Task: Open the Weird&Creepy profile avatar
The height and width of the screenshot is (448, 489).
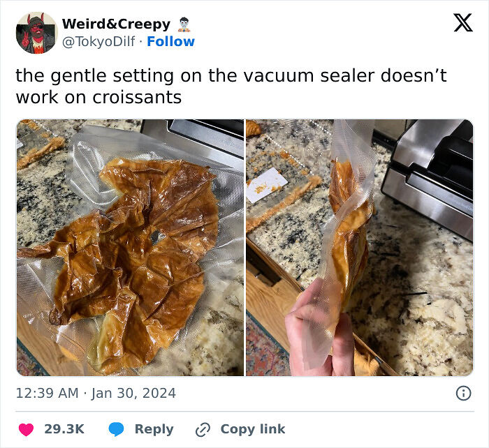Action: [x=37, y=33]
